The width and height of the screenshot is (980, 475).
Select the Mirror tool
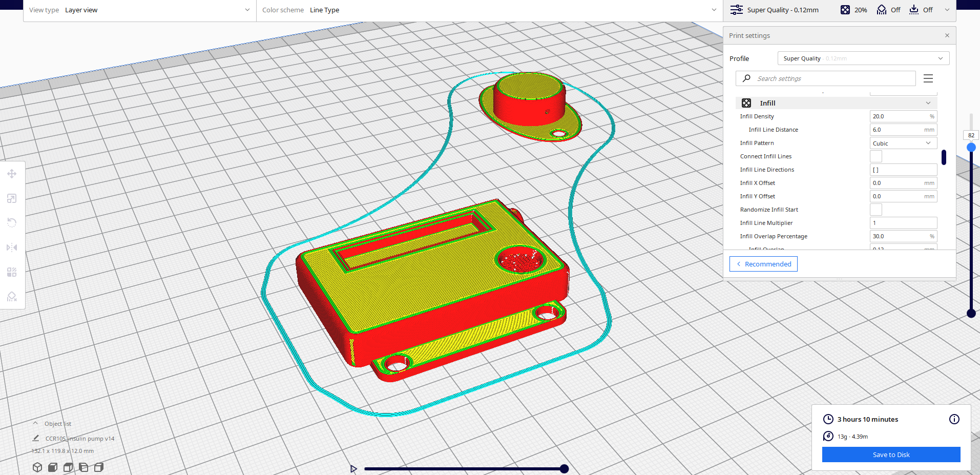(12, 247)
